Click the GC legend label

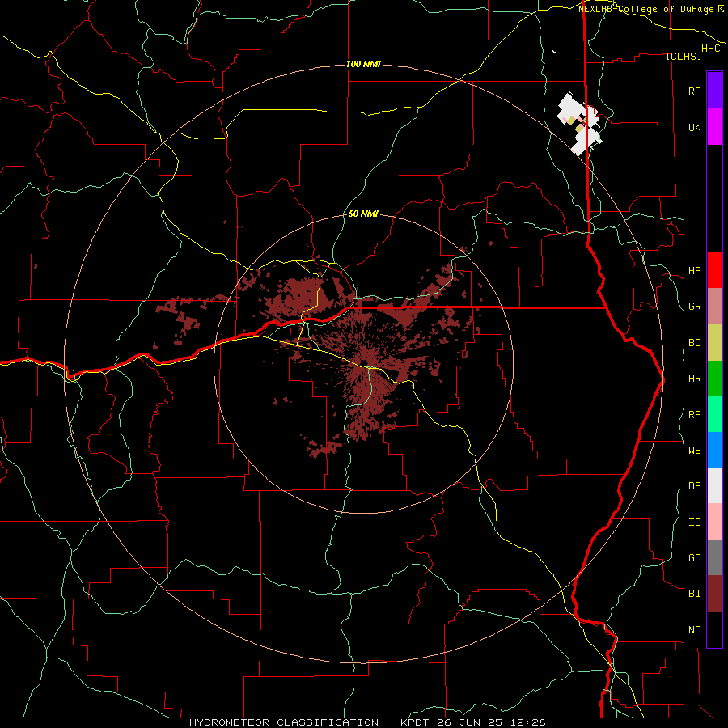[694, 558]
